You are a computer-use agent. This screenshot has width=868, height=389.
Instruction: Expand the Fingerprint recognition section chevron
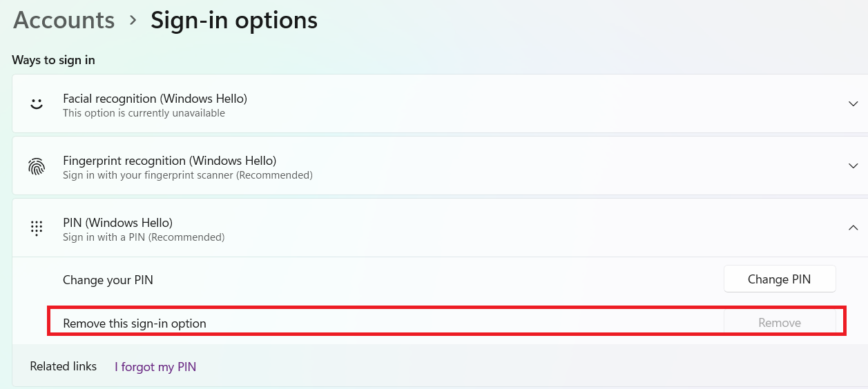[853, 166]
